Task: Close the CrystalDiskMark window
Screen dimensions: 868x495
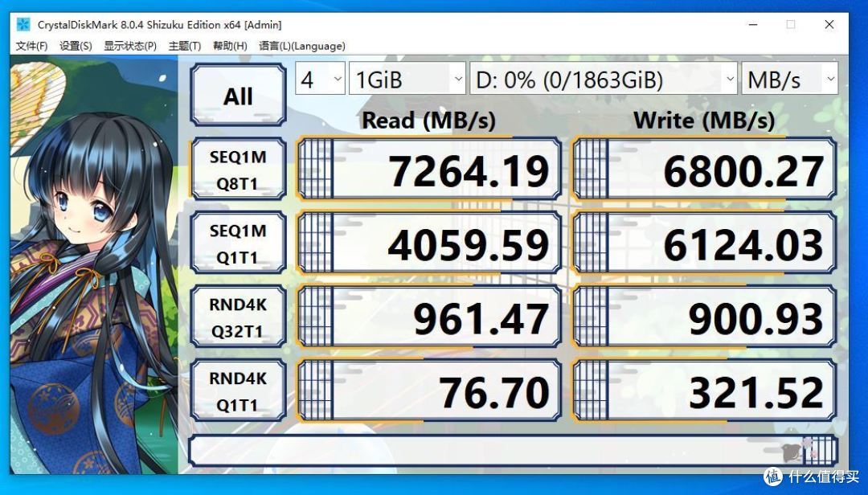Action: point(829,25)
